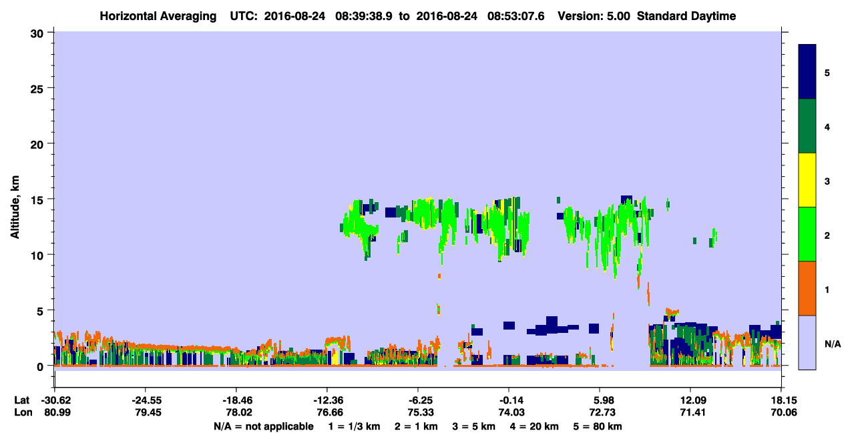The height and width of the screenshot is (445, 868).
Task: Click 'Standard Daytime' in the title
Action: [686, 16]
